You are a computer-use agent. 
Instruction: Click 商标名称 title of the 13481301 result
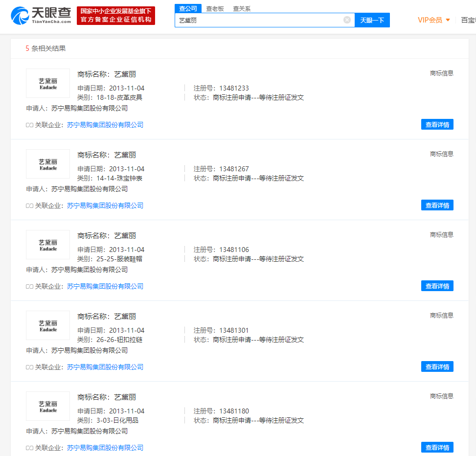coord(107,317)
